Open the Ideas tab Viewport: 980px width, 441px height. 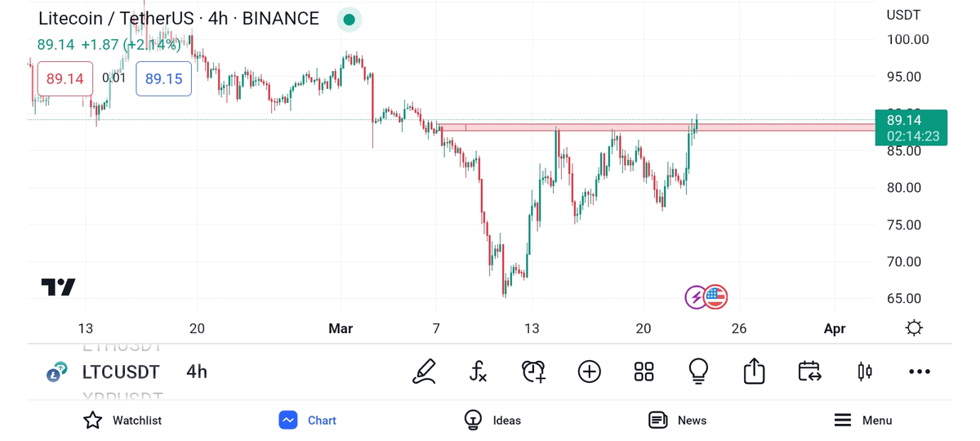[492, 421]
